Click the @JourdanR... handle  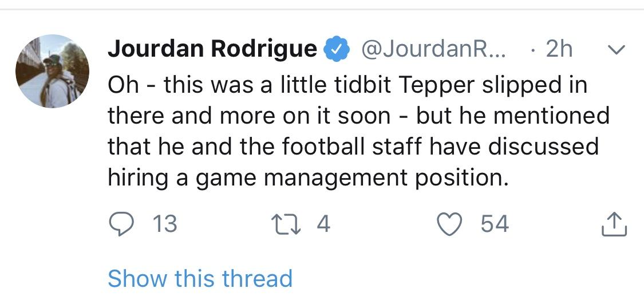coord(434,49)
